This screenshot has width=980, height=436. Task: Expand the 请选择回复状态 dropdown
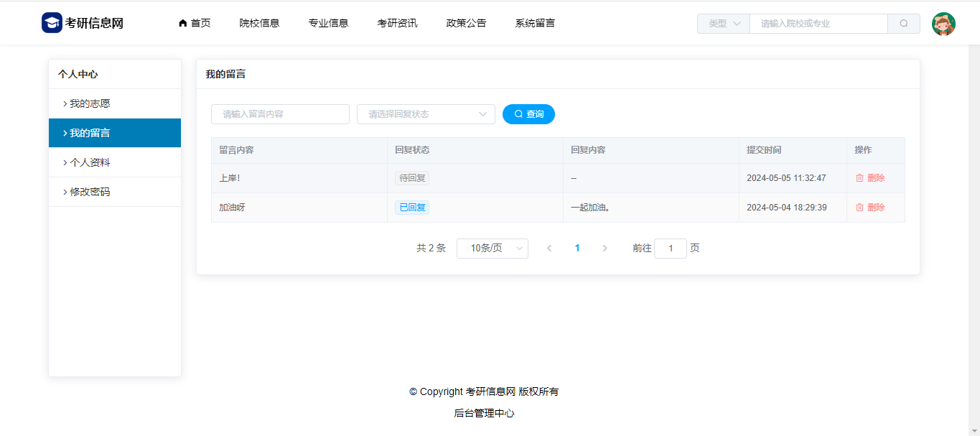point(426,114)
